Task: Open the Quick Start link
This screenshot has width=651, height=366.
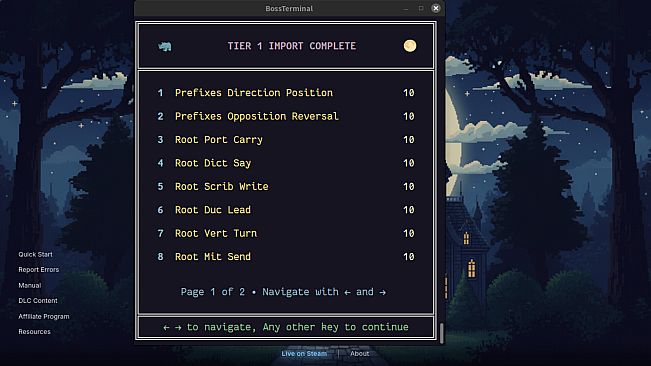Action: [35, 254]
